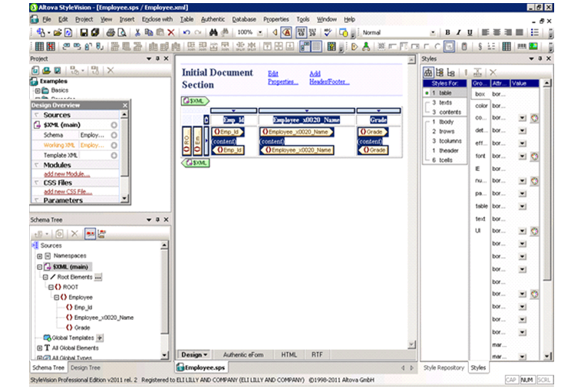Expand the Basics folder in Project
The height and width of the screenshot is (392, 581).
pos(38,91)
